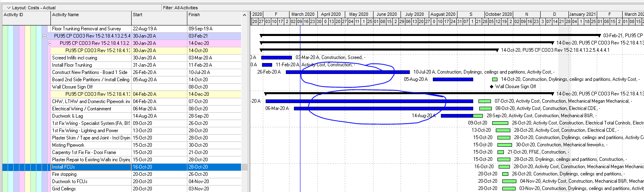The height and width of the screenshot is (192, 644).
Task: Click Start cell 31-Jan-20 A of Install Floor Trunking
Action: (x=159, y=65)
